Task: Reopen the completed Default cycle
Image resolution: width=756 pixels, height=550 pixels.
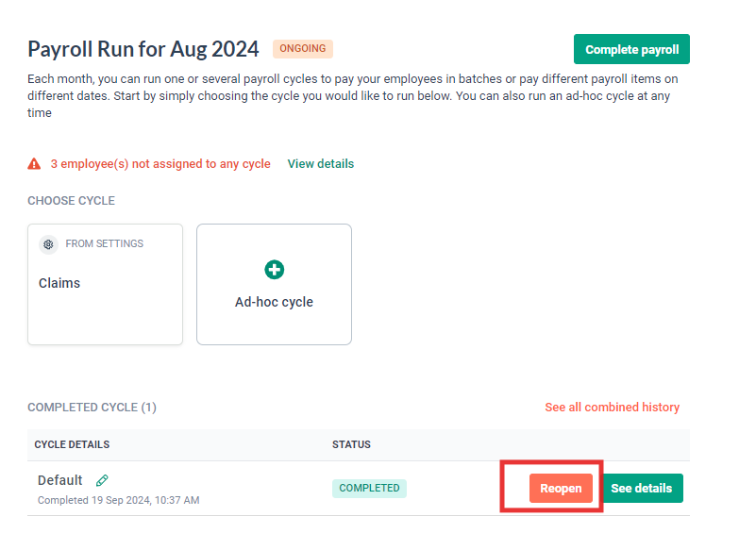Action: (560, 488)
